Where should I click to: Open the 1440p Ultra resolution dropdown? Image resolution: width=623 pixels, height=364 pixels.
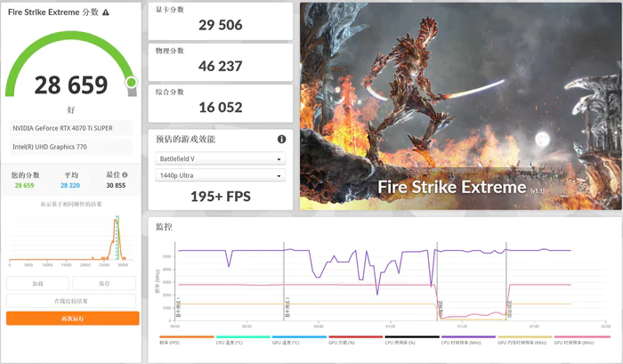(221, 175)
